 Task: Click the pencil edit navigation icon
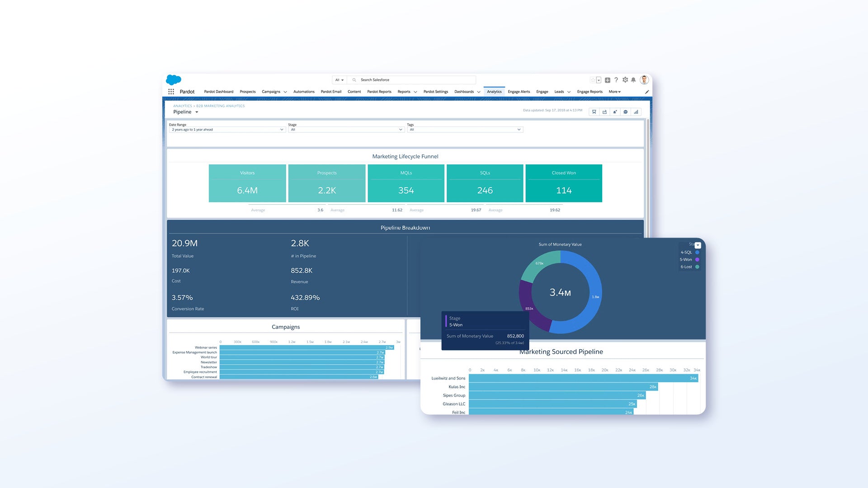pyautogui.click(x=646, y=92)
